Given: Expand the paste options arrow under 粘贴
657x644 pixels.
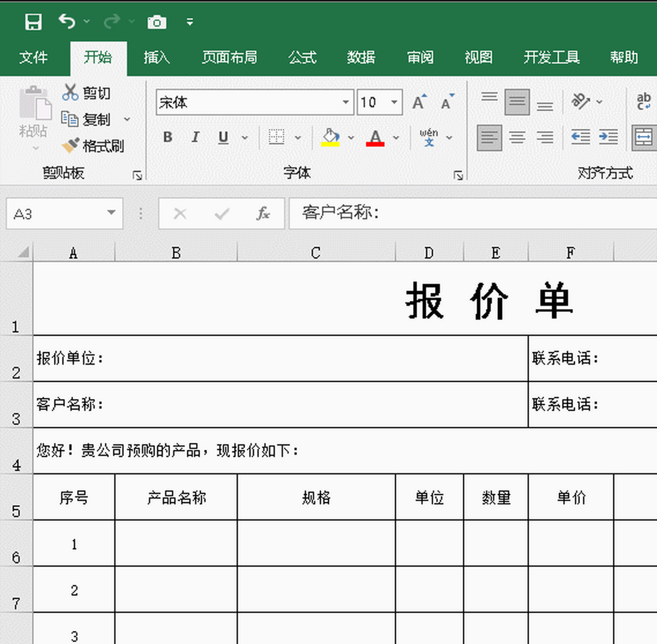Looking at the screenshot, I should [35, 148].
